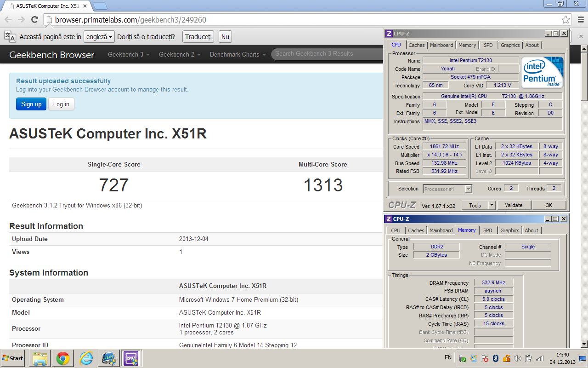Select Caches tab in lower CPU-Z window
Viewport: 588px width, 368px height.
pos(416,230)
